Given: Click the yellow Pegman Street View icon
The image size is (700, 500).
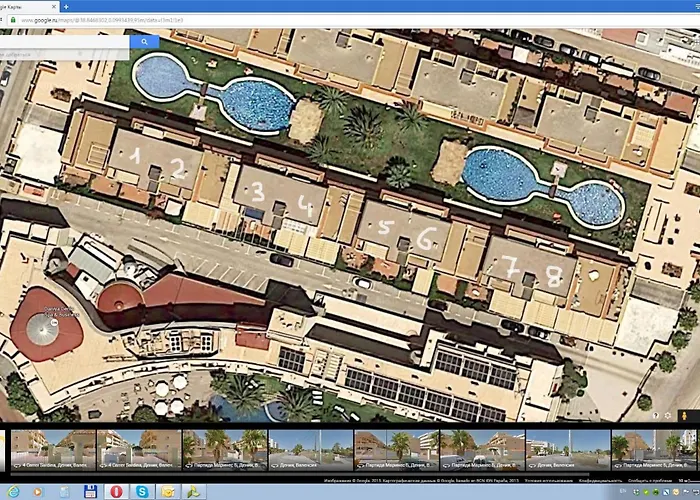Looking at the screenshot, I should [684, 416].
